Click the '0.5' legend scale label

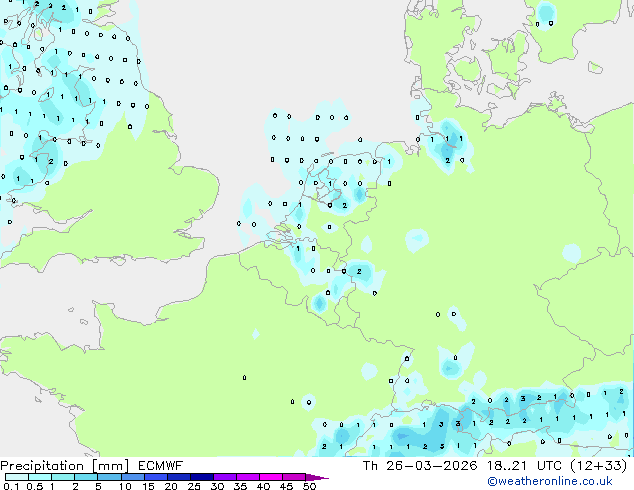[34, 486]
